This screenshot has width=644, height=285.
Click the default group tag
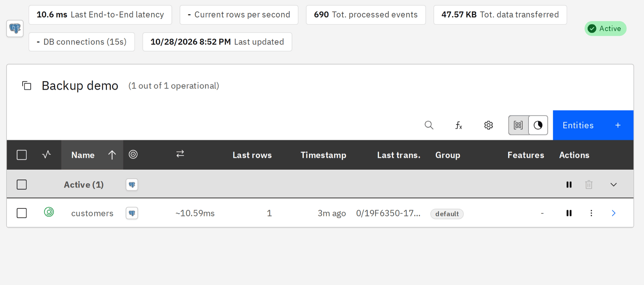[x=447, y=214]
